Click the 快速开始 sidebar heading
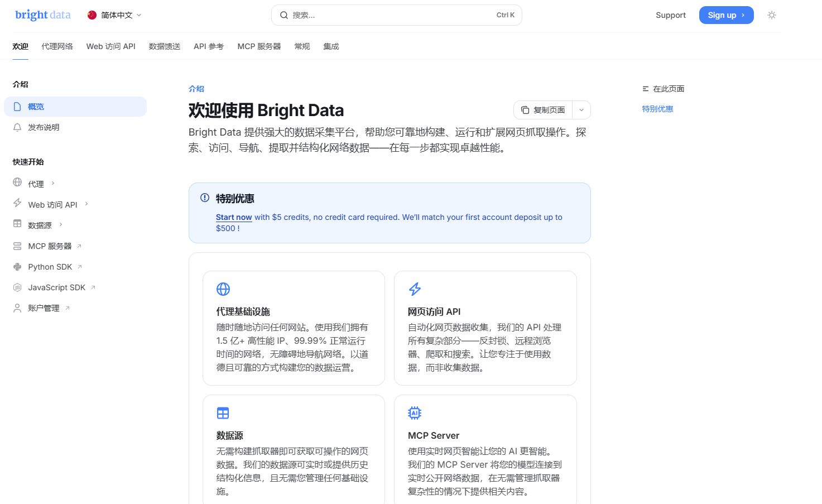 click(x=28, y=162)
